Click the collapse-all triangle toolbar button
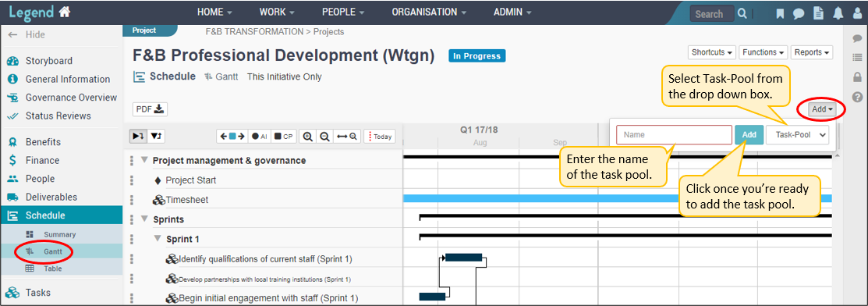Viewport: 868px width, 306px height. click(155, 136)
